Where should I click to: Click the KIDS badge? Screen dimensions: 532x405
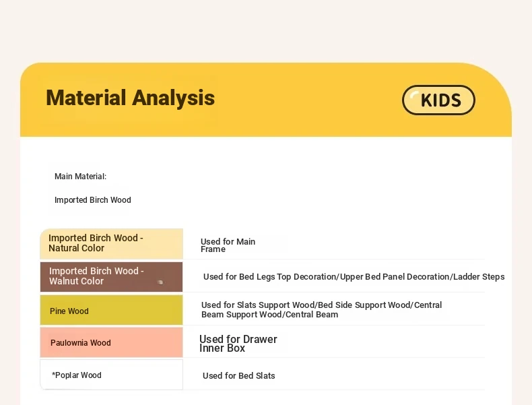click(x=438, y=100)
